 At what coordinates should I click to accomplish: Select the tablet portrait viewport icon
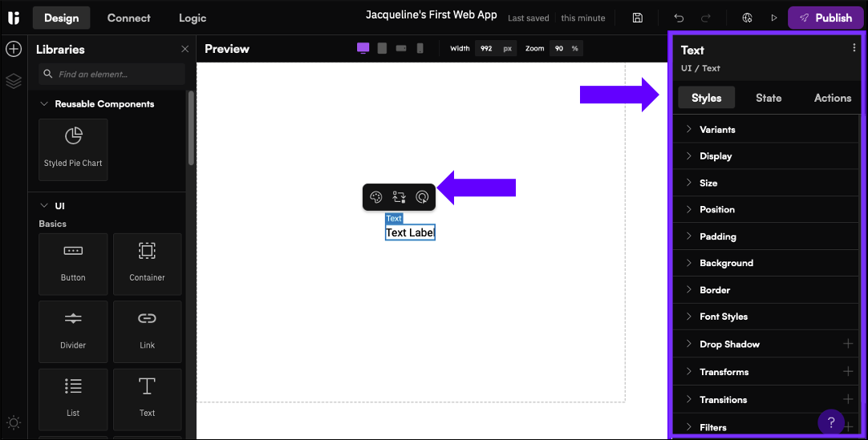(x=382, y=48)
